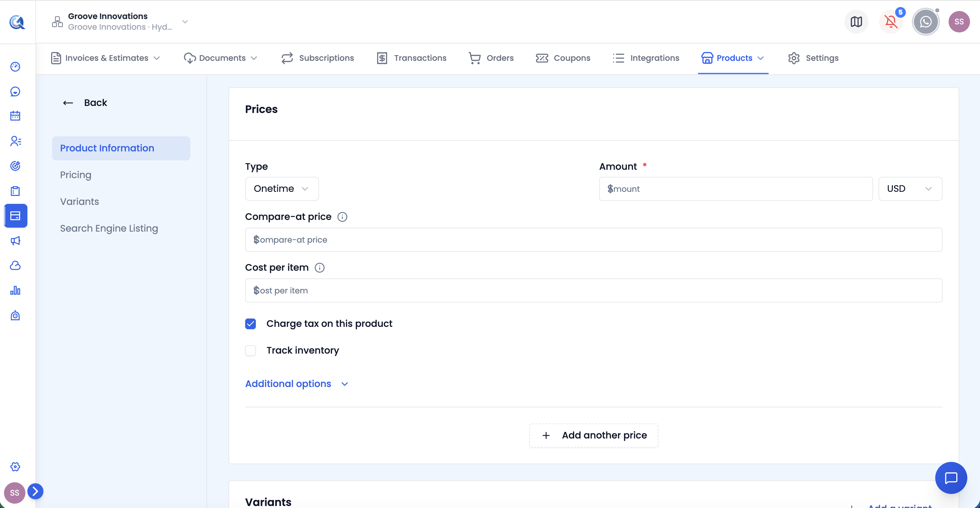This screenshot has height=508, width=980.
Task: Click the notification badge showing 5
Action: 900,13
